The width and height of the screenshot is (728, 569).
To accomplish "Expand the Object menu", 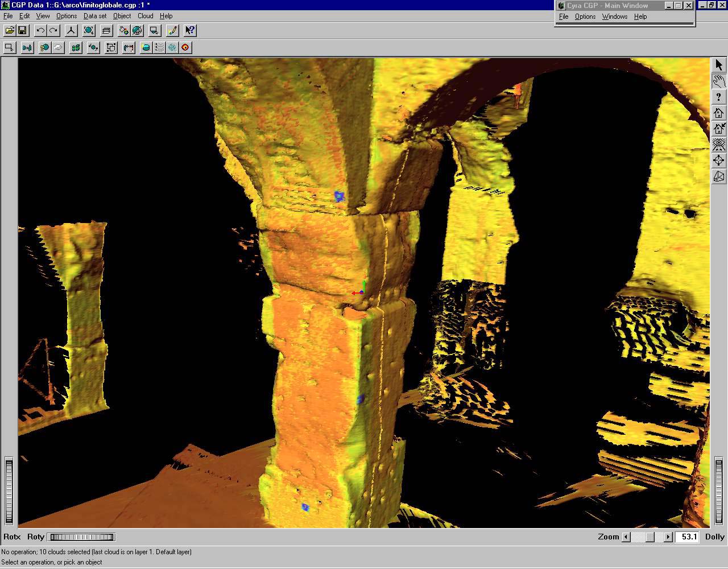I will [x=122, y=16].
